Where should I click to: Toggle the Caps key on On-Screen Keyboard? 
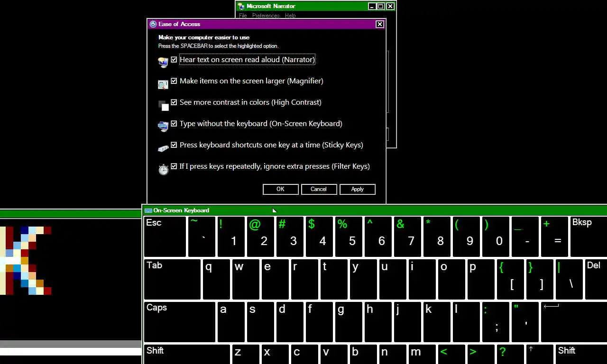(x=179, y=322)
